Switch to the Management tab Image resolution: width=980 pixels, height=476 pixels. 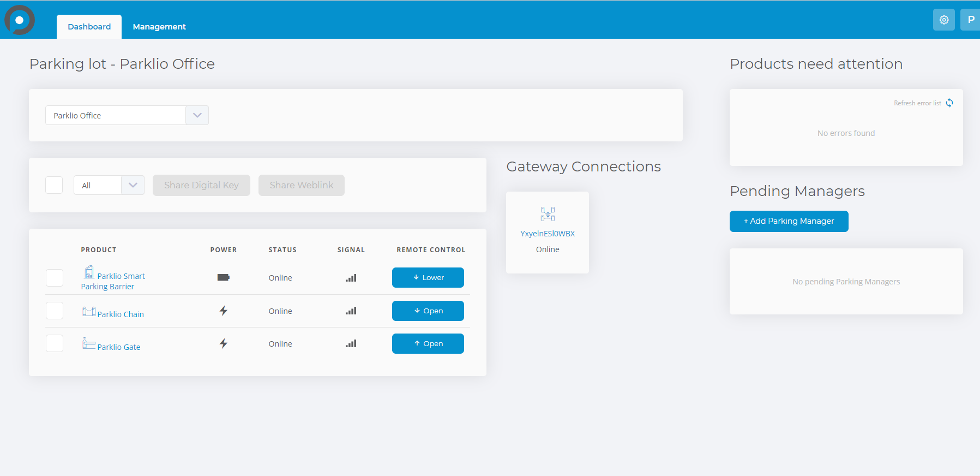click(159, 27)
